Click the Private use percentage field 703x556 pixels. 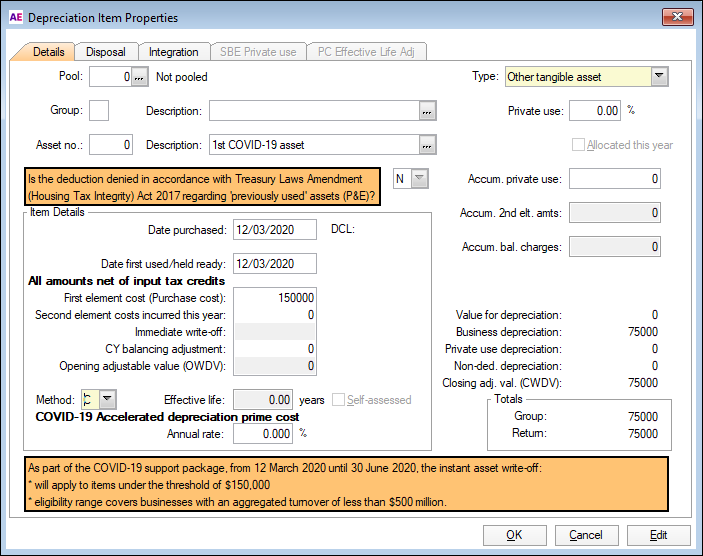pyautogui.click(x=594, y=111)
